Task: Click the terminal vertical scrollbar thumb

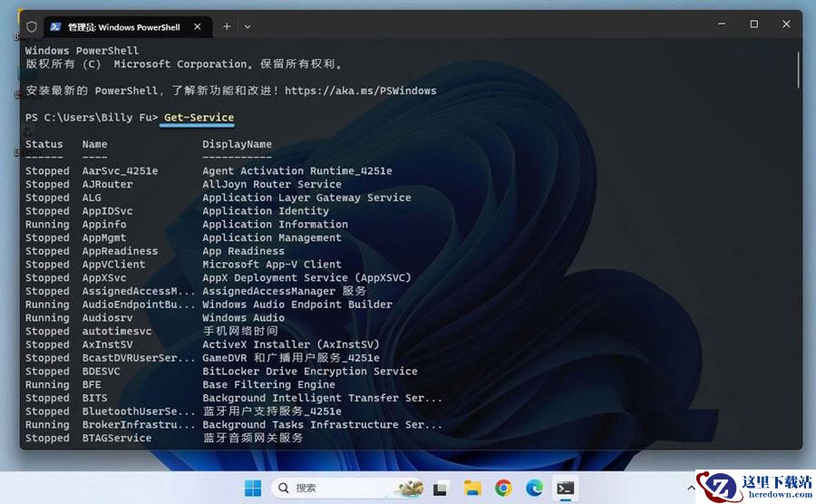Action: click(x=798, y=70)
